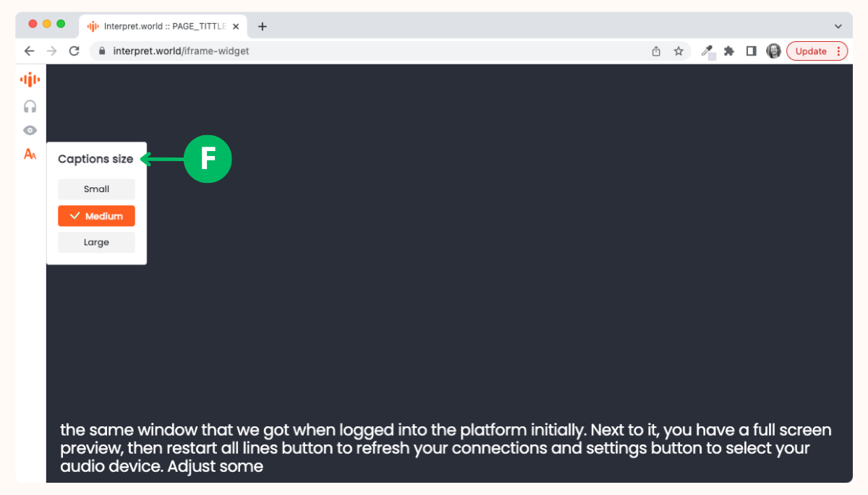The width and height of the screenshot is (868, 495).
Task: Open a new browser tab
Action: click(x=262, y=26)
